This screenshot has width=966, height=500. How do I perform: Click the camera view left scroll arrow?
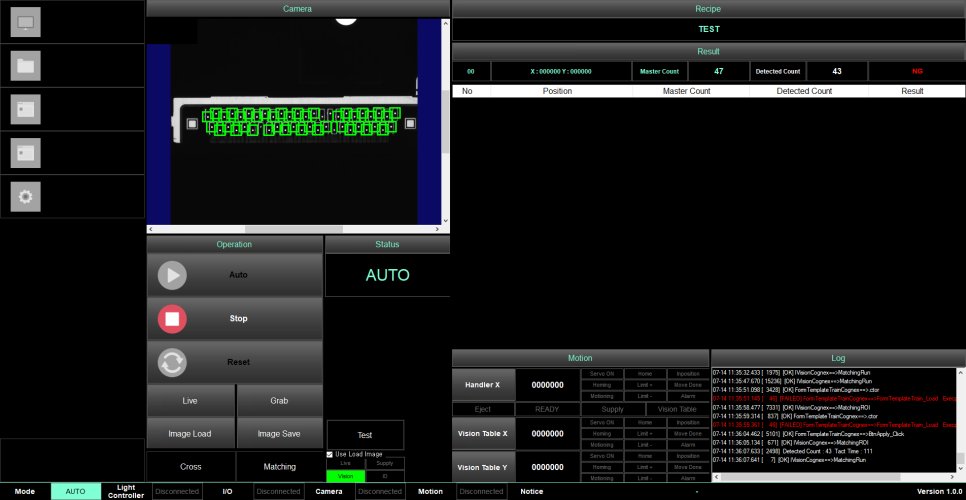click(x=151, y=229)
